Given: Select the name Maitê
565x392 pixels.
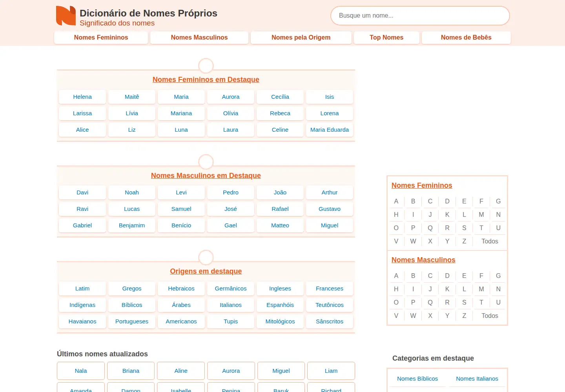Looking at the screenshot, I should pos(132,97).
